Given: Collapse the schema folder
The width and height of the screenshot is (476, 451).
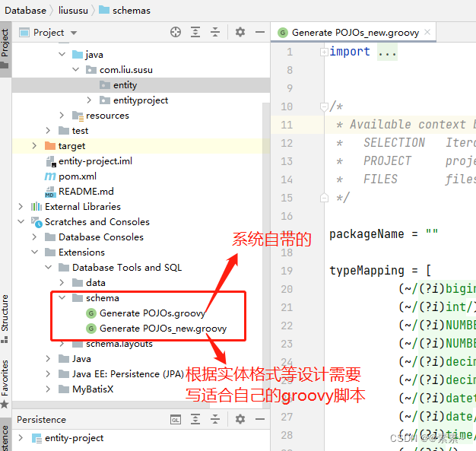Looking at the screenshot, I should click(x=62, y=297).
